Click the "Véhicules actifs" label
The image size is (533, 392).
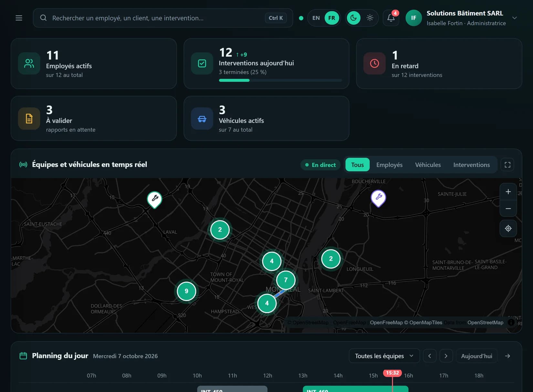[x=241, y=120]
